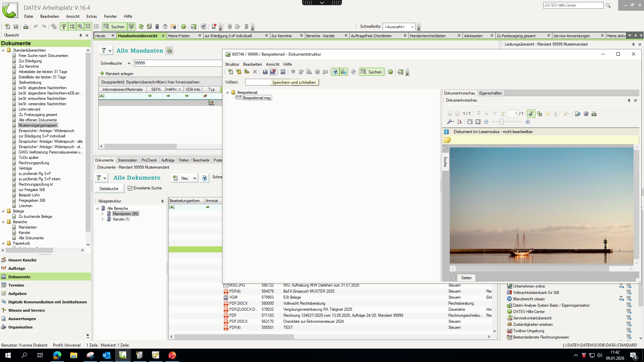Click the save disk icon in Dokumentstruktur toolbar
644x362 pixels.
coord(265,72)
